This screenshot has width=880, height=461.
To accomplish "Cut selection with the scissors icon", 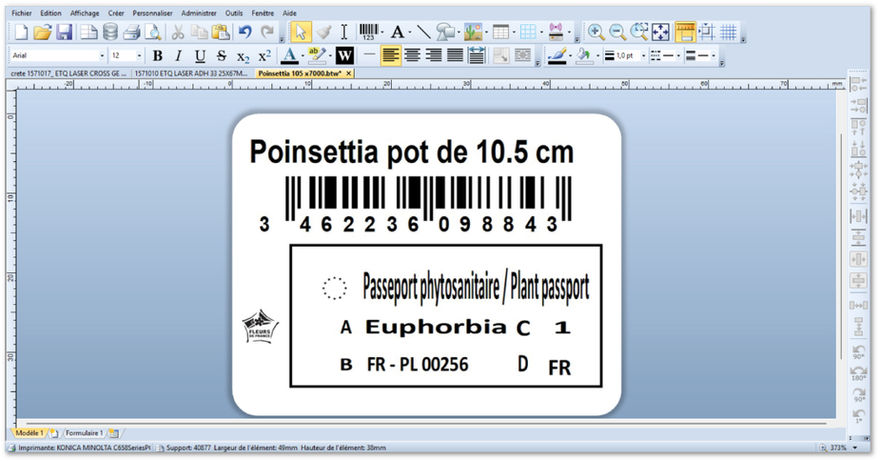I will coord(178,32).
